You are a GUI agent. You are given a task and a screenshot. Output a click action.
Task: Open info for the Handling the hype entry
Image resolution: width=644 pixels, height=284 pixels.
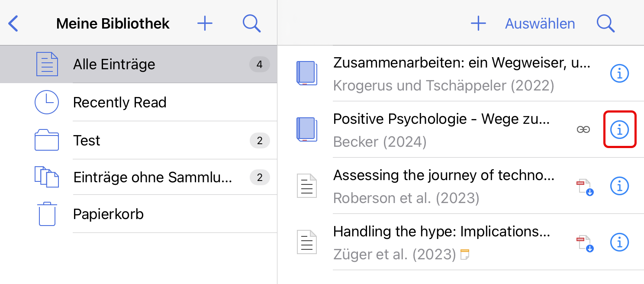click(619, 242)
